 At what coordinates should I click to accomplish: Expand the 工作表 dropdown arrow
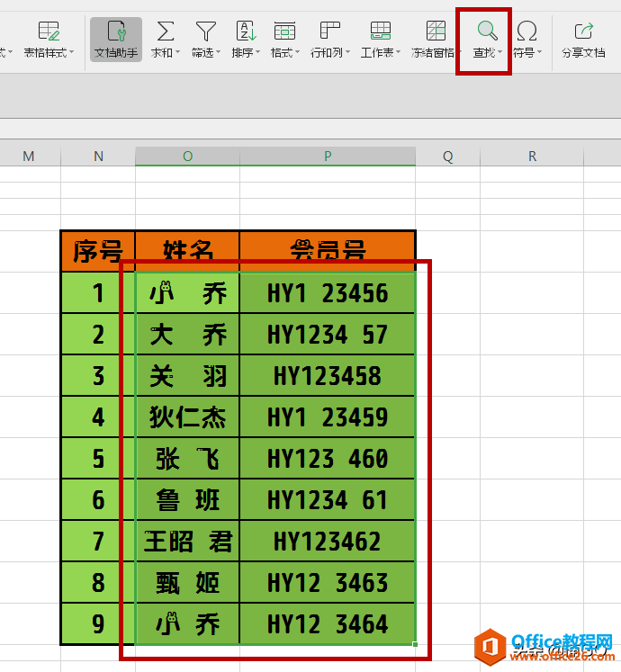(399, 53)
